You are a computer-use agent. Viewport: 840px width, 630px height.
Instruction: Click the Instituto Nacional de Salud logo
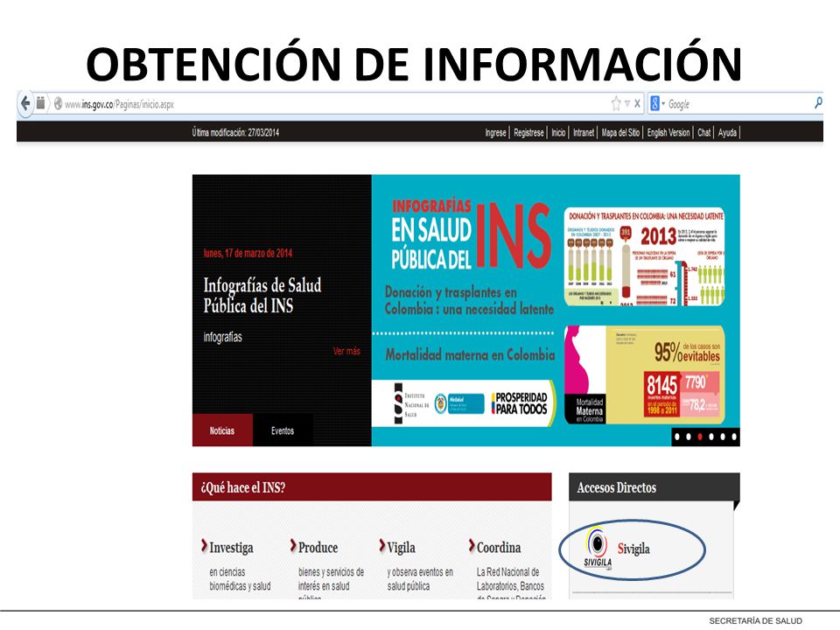[x=411, y=403]
